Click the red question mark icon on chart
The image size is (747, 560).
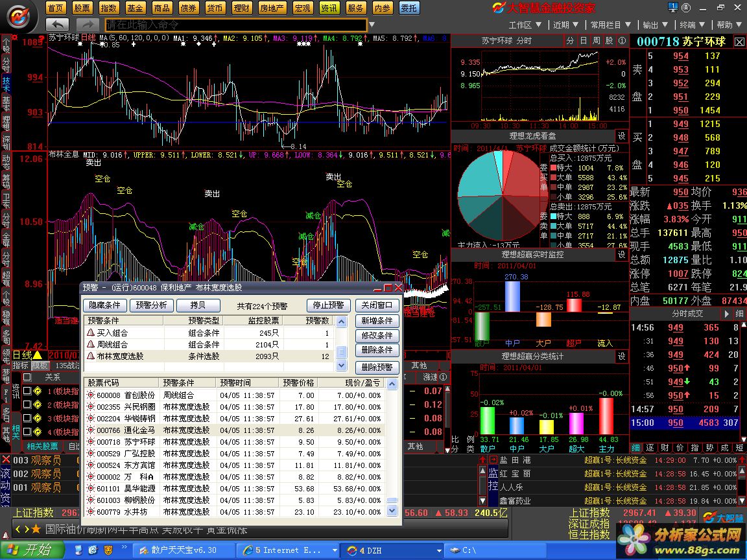click(41, 38)
